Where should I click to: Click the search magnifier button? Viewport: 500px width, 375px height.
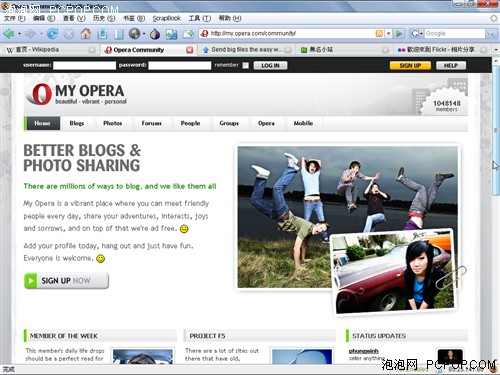coord(490,33)
